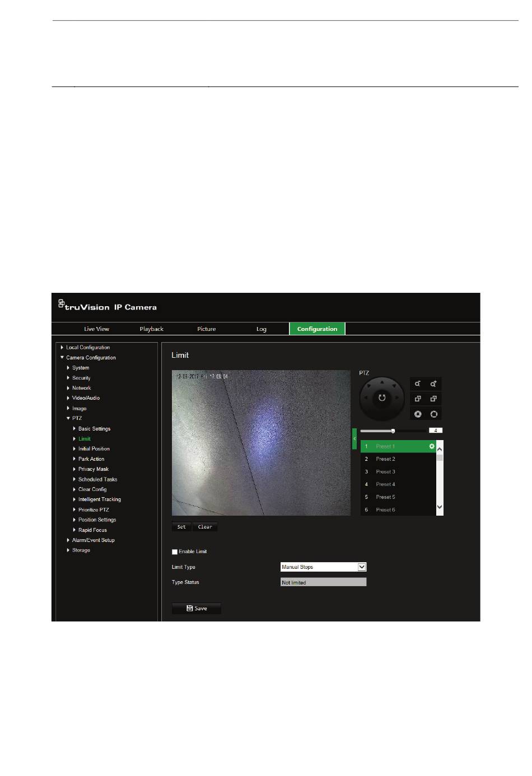Open the Playback tab
The image size is (532, 776).
pyautogui.click(x=151, y=329)
